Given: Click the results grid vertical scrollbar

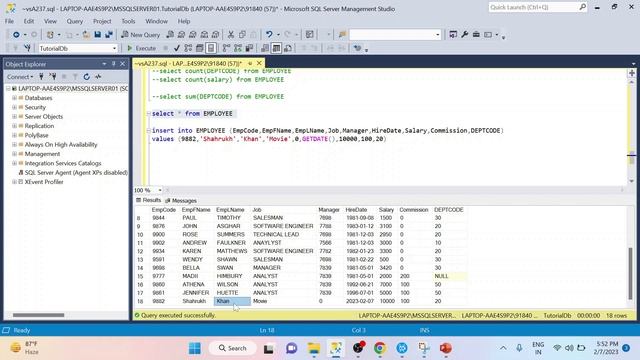Looking at the screenshot, I should [x=631, y=273].
